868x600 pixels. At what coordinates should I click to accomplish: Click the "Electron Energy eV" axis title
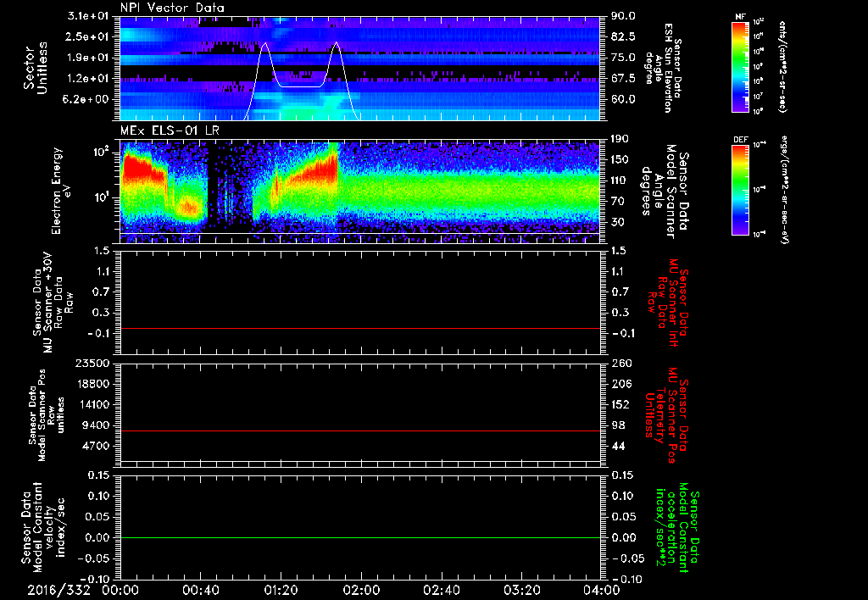61,191
